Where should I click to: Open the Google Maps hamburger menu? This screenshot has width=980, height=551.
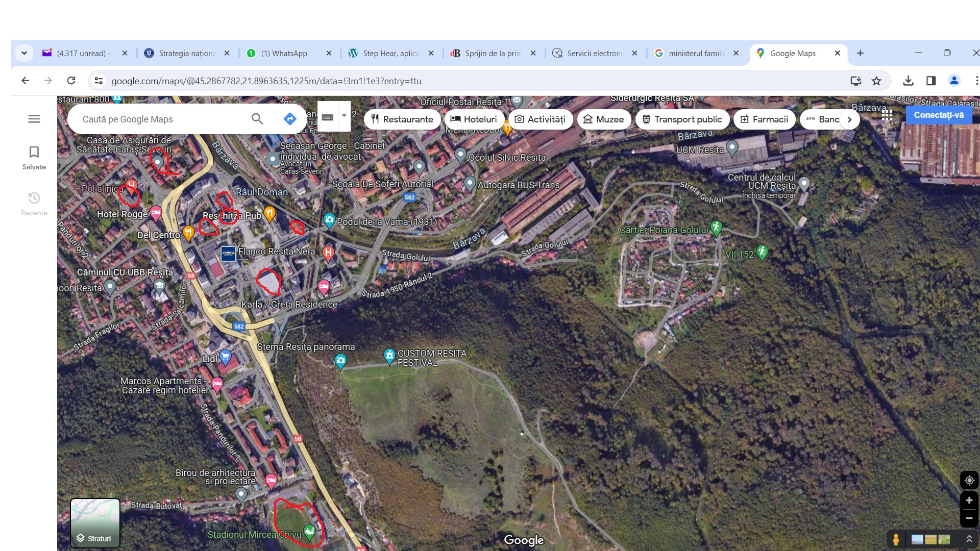point(34,119)
